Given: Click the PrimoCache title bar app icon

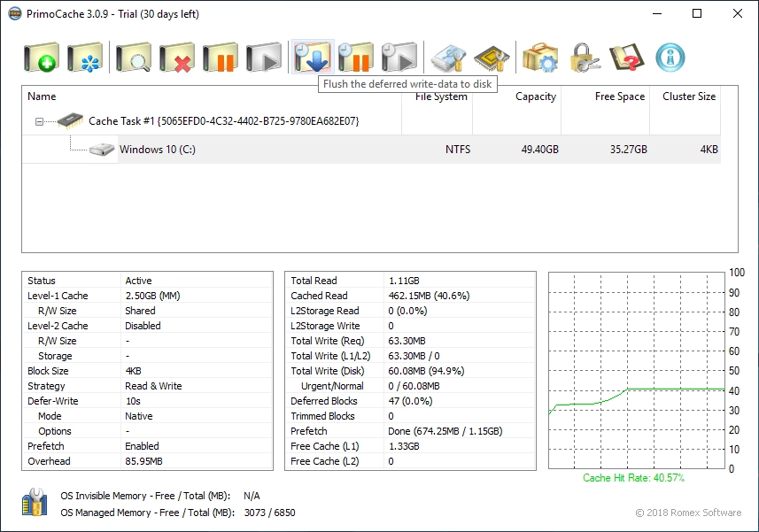Looking at the screenshot, I should pos(14,13).
